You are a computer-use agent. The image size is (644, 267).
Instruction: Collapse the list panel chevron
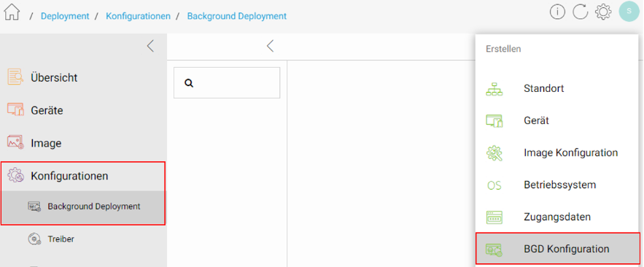coord(270,46)
